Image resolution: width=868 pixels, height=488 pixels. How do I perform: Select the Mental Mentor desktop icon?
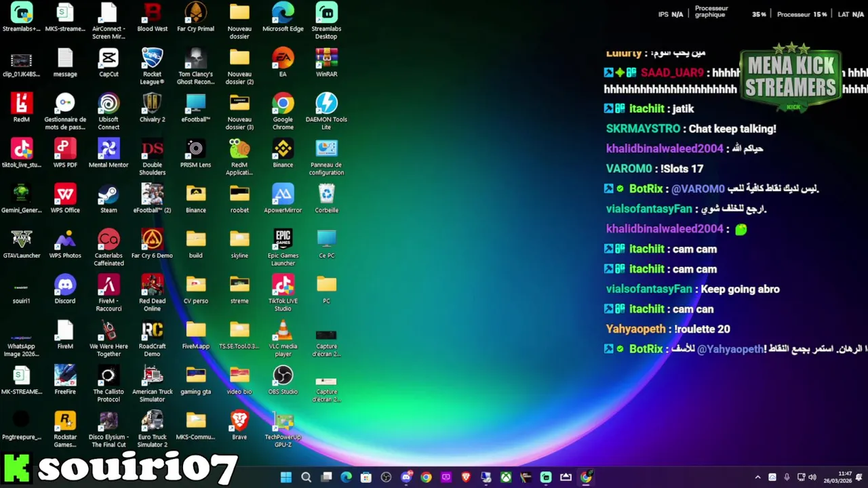(108, 154)
